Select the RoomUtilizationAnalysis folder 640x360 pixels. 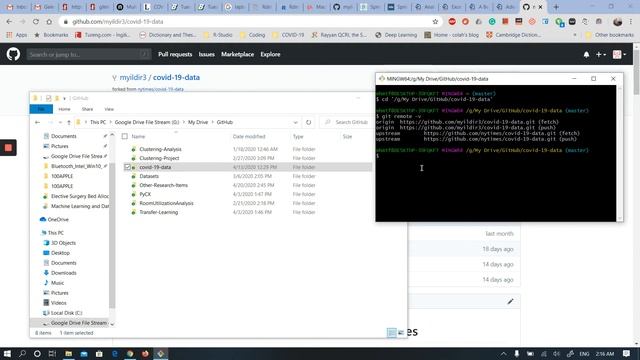point(166,203)
